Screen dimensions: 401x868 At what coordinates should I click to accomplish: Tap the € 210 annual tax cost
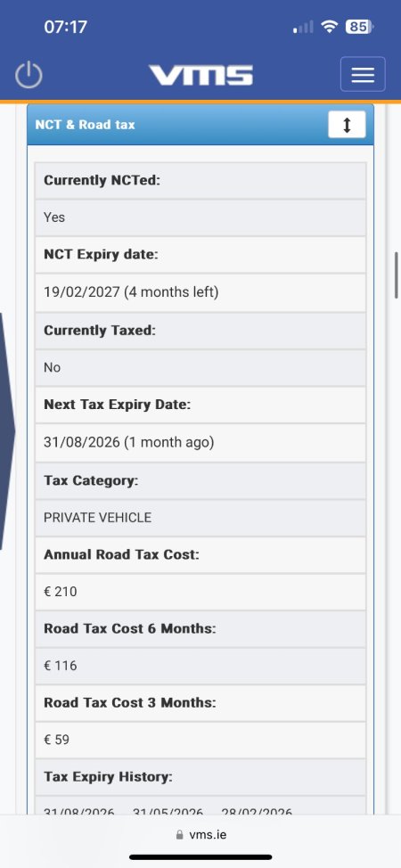point(61,592)
